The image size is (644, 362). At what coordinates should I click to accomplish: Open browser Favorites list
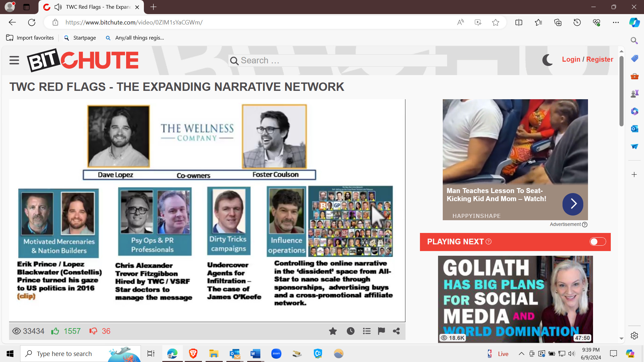(538, 22)
